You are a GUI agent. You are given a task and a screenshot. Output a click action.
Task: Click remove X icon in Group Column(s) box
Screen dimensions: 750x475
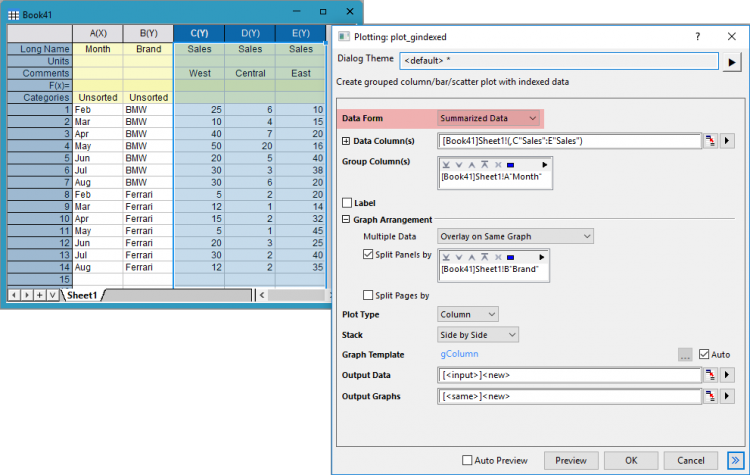pos(498,165)
